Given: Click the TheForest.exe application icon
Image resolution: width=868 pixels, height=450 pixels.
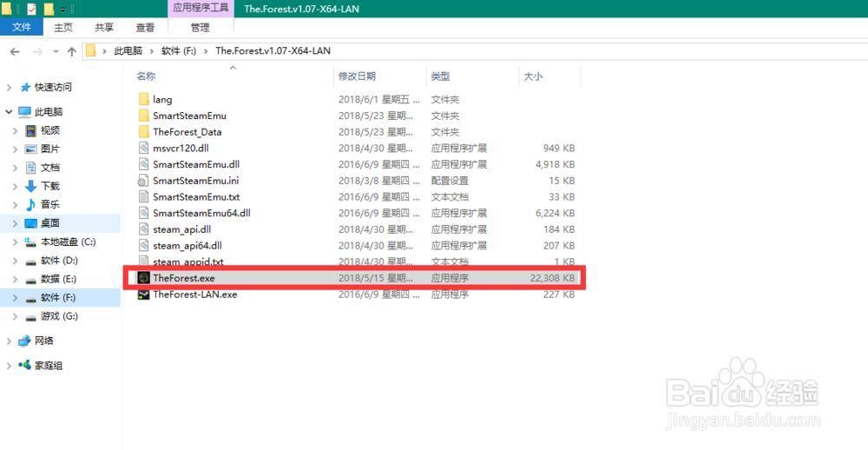Looking at the screenshot, I should [x=144, y=278].
